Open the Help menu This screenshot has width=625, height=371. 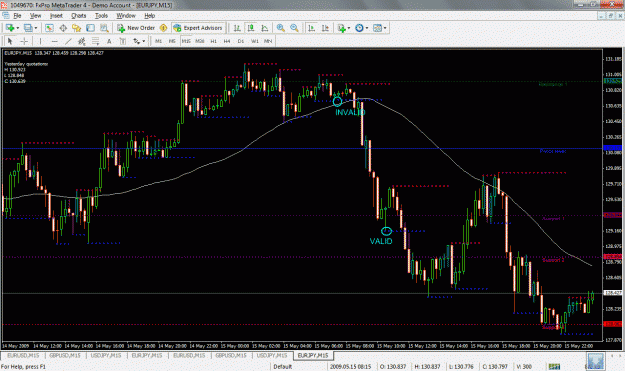pyautogui.click(x=149, y=16)
